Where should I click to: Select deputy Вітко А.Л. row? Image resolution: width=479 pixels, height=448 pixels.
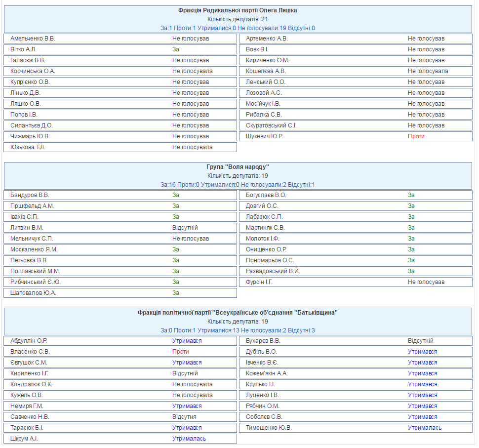click(120, 49)
